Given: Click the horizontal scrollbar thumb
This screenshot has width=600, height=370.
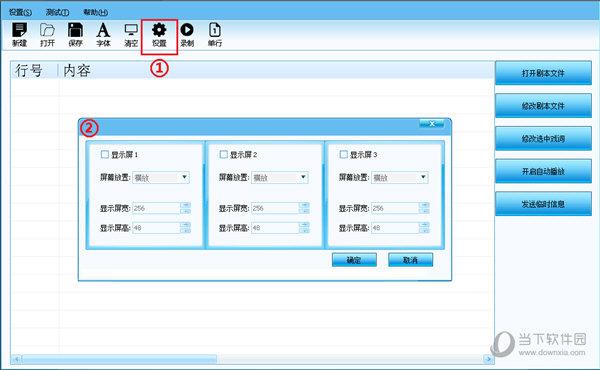Looking at the screenshot, I should pyautogui.click(x=119, y=359).
